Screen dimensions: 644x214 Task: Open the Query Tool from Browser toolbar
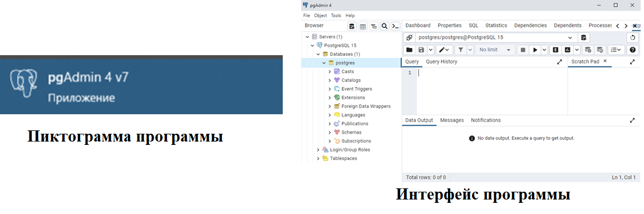point(352,26)
